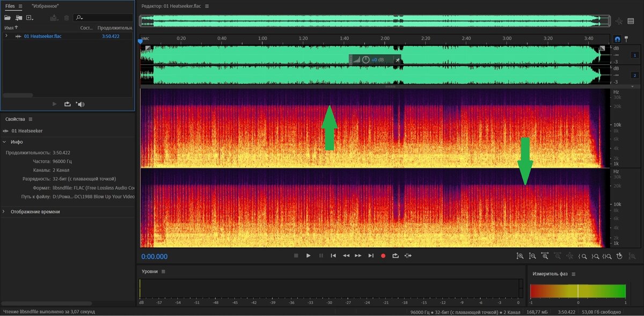Viewport: 644px width, 316px height.
Task: Move playhead to previous marker
Action: coord(333,256)
